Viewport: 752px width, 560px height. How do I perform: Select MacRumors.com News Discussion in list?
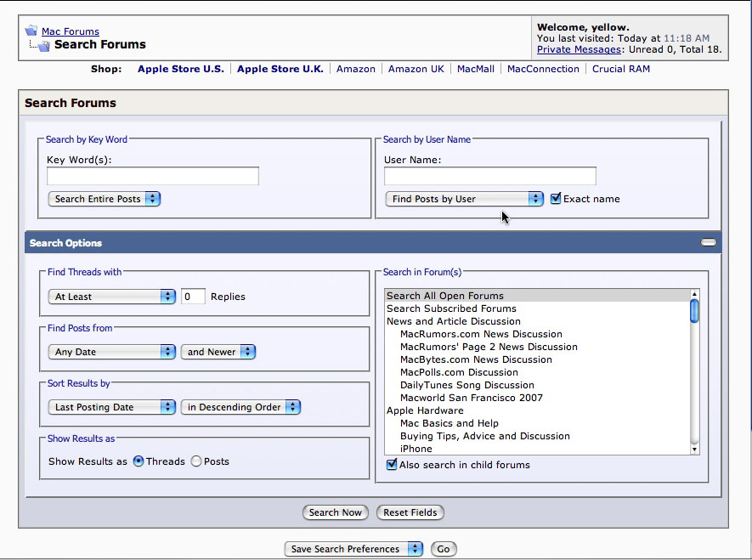537,334
